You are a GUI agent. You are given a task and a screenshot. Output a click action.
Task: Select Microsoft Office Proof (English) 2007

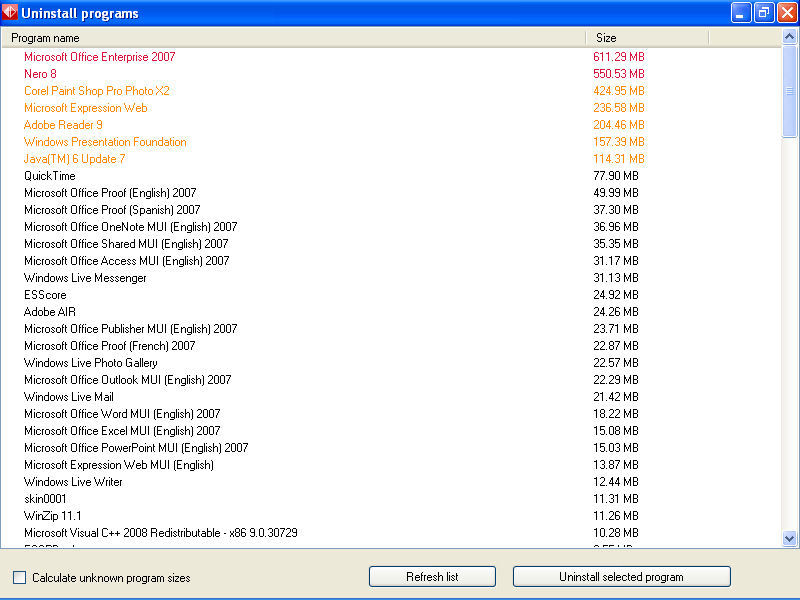[110, 193]
